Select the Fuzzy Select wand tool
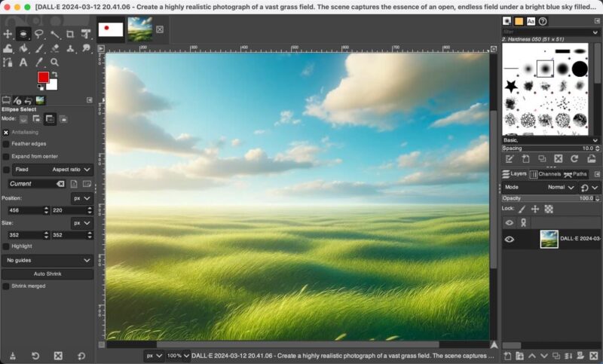 (x=54, y=34)
